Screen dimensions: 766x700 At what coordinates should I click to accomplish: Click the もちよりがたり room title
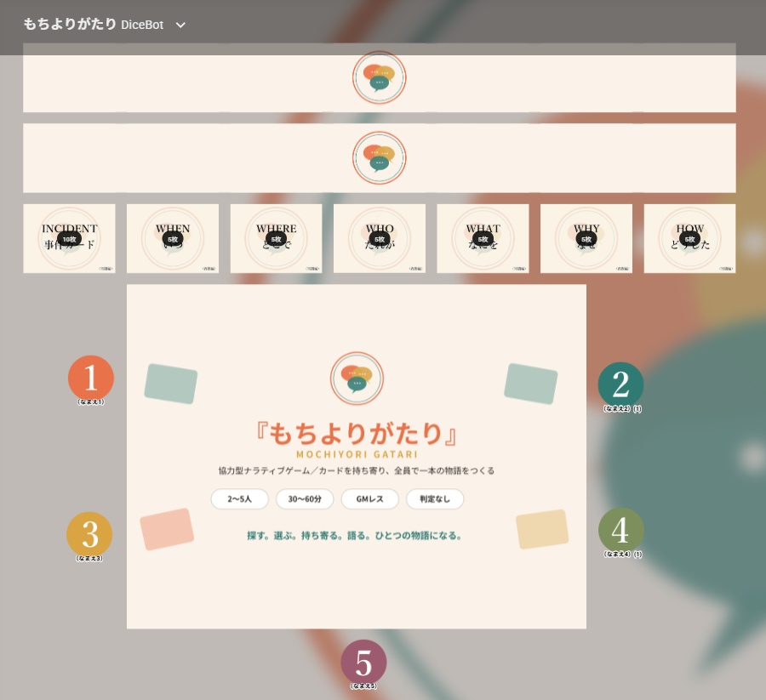coord(70,24)
